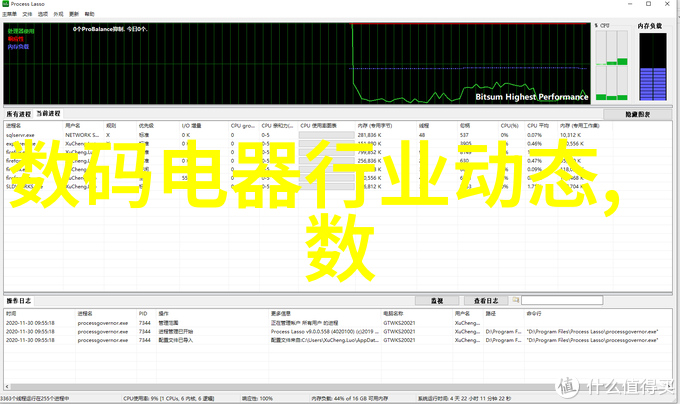Click the CPU core utilization meters
This screenshot has height=404, width=680.
coord(611,65)
